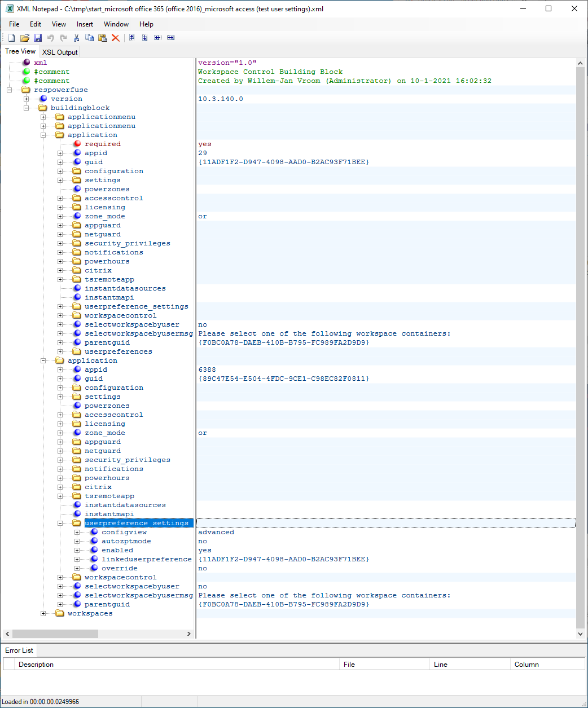
Task: Nudge the selected node down
Action: click(x=144, y=38)
